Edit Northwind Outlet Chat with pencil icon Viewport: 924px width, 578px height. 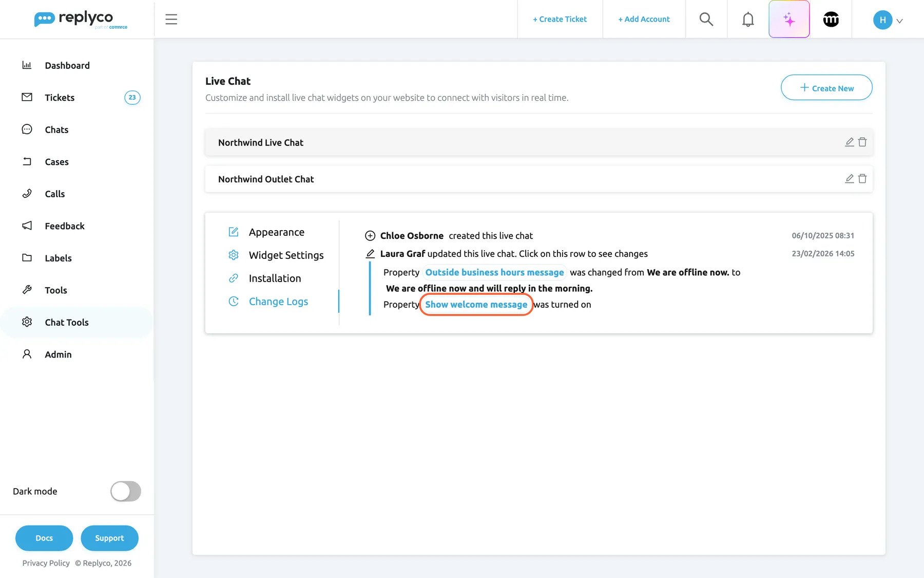850,178
